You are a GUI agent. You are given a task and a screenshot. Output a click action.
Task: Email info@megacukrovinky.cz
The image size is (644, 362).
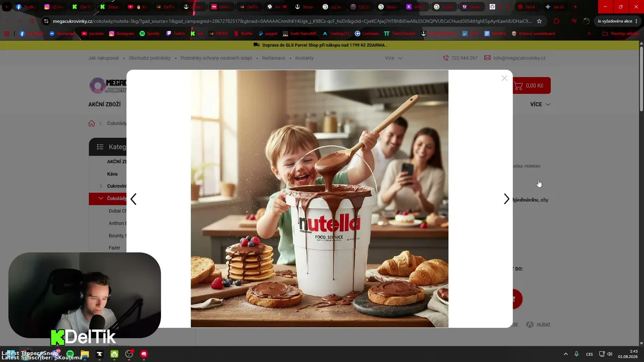515,58
